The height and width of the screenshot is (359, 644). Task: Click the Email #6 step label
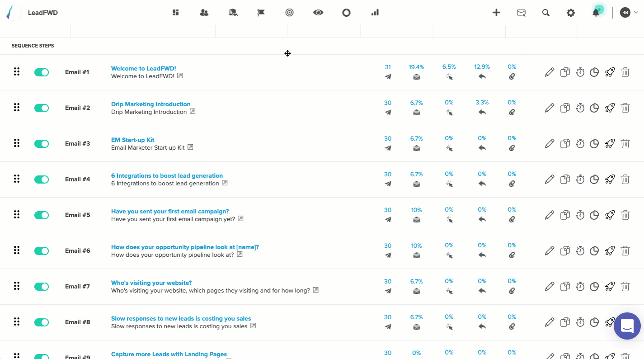click(78, 251)
